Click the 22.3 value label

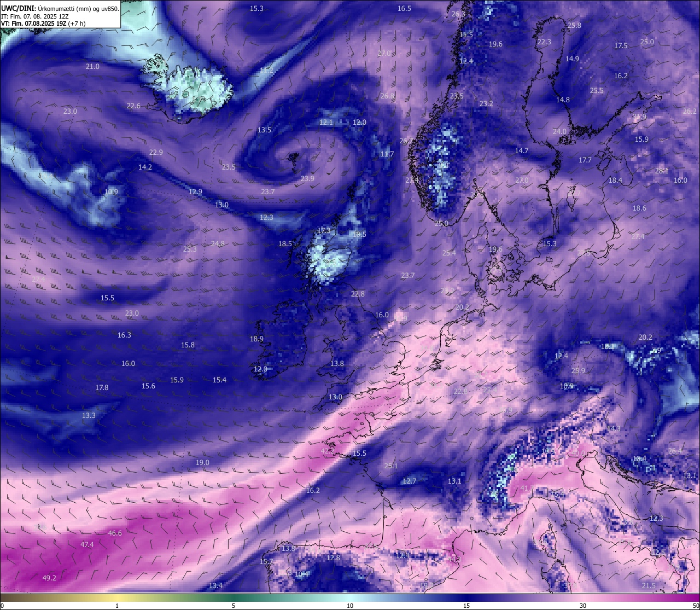click(544, 42)
